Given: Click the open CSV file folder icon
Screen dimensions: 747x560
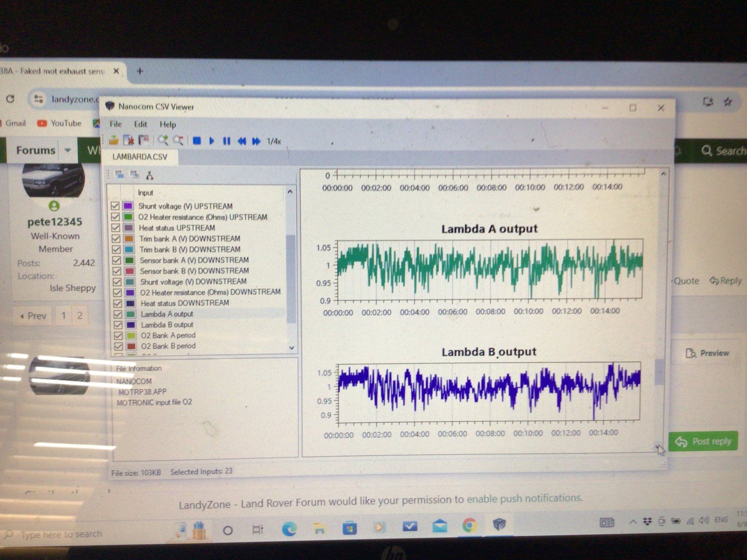Looking at the screenshot, I should 113,140.
